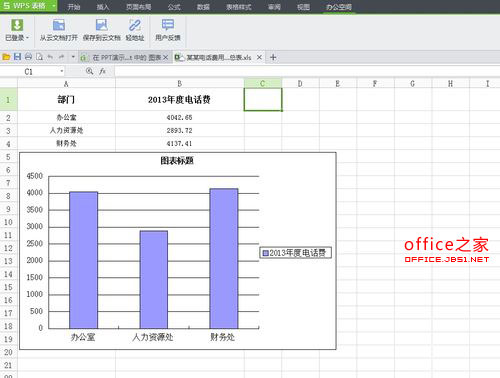This screenshot has height=378, width=500.
Task: Click the light address link icon
Action: point(135,25)
